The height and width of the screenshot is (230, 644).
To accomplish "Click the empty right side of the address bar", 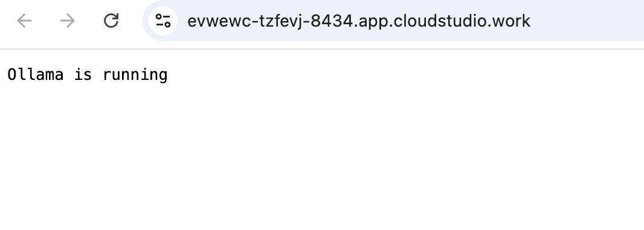I will pos(587,21).
